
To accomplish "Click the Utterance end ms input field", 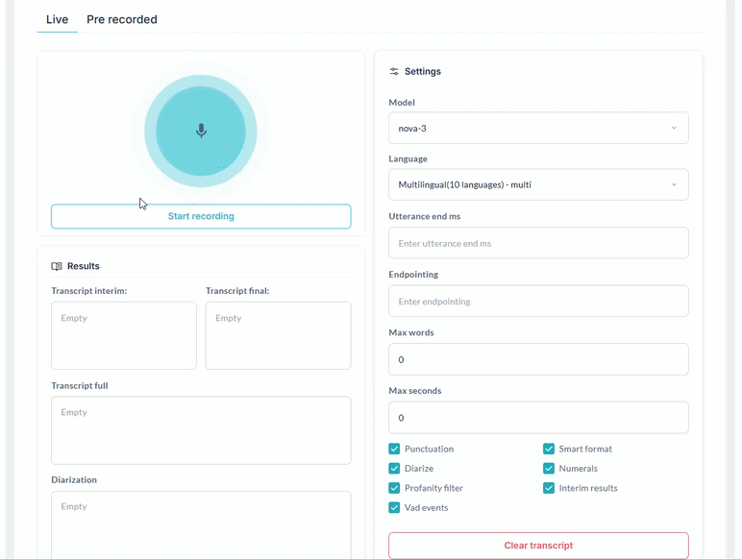I will point(538,243).
